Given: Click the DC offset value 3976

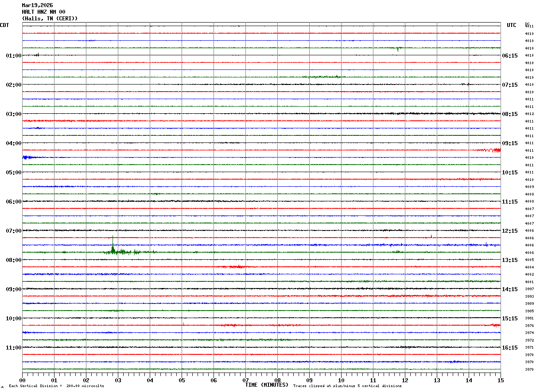Looking at the screenshot, I should [x=529, y=326].
